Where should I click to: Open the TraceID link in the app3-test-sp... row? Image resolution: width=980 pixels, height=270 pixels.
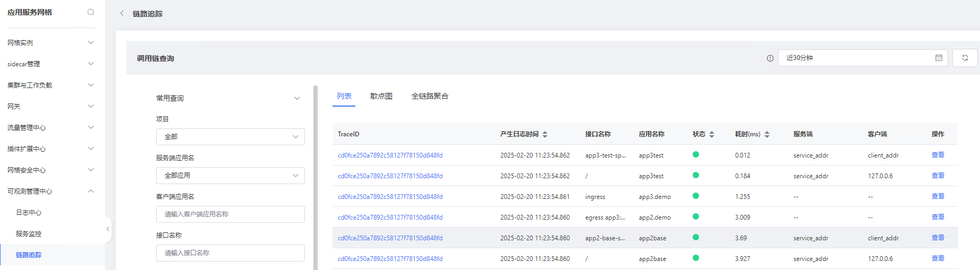(x=390, y=155)
